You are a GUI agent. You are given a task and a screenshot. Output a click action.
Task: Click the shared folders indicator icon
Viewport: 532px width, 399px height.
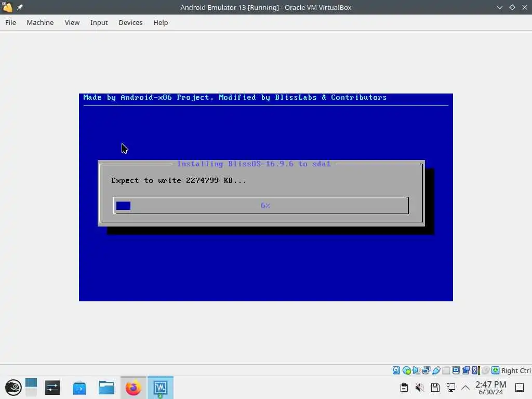[x=446, y=370]
